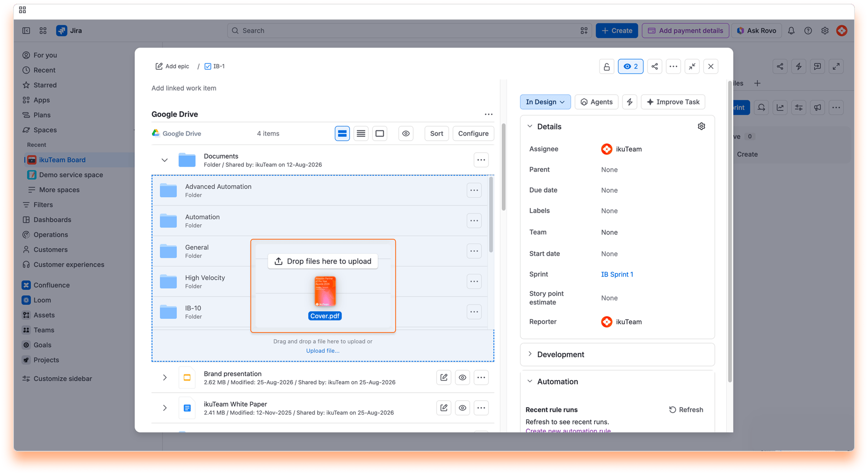Preview Brand presentation with eye icon
The image size is (868, 474).
click(x=463, y=378)
